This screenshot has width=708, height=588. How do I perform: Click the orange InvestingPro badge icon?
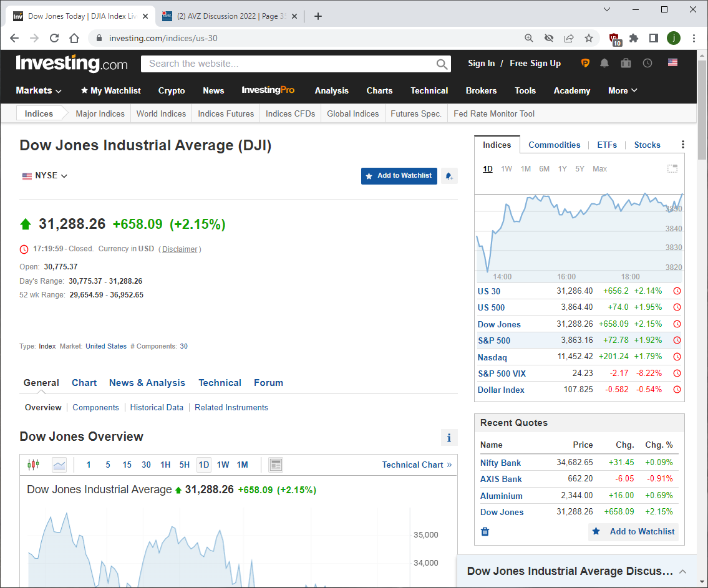click(x=585, y=63)
